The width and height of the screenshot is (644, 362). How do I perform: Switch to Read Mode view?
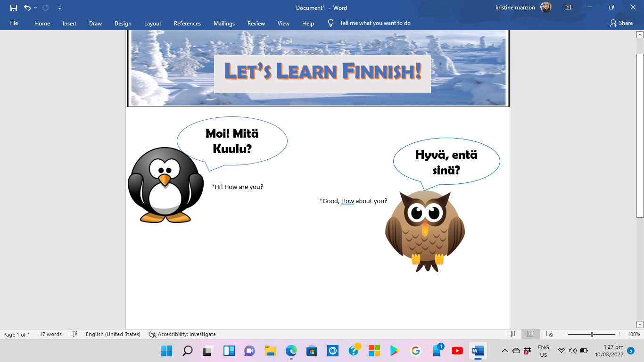(512, 334)
